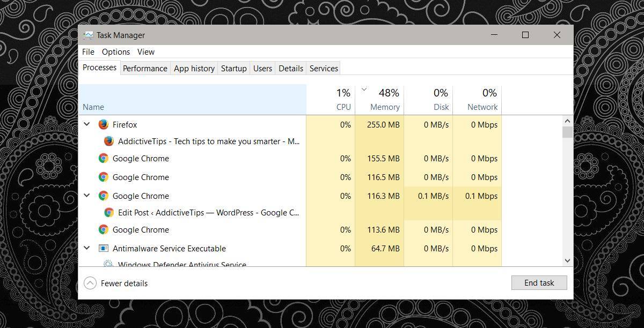Sort by the Memory column header
644x328 pixels.
click(x=379, y=100)
